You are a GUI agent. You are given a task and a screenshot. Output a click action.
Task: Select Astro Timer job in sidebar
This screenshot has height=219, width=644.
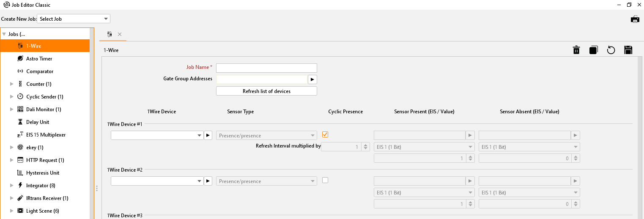tap(39, 59)
